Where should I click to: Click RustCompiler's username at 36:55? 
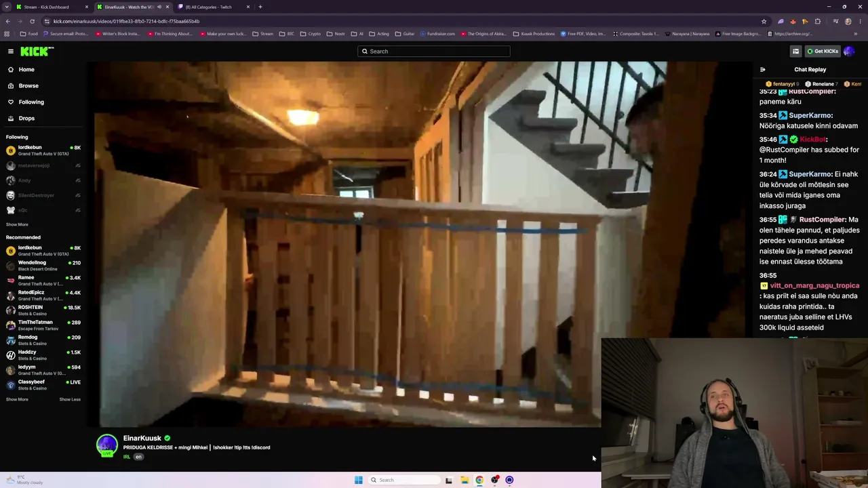(822, 220)
